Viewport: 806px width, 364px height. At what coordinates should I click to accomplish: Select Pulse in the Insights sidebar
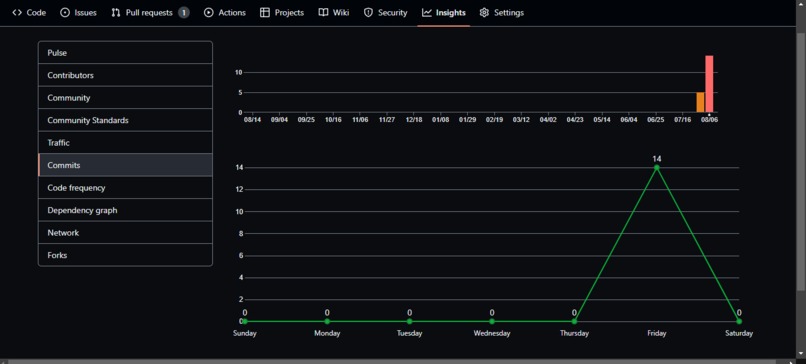point(125,52)
